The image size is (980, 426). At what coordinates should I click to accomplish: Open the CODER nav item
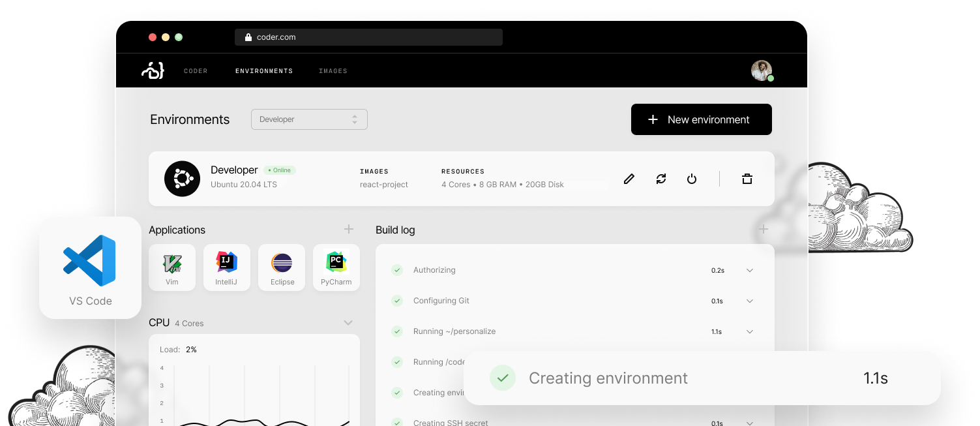pos(196,71)
